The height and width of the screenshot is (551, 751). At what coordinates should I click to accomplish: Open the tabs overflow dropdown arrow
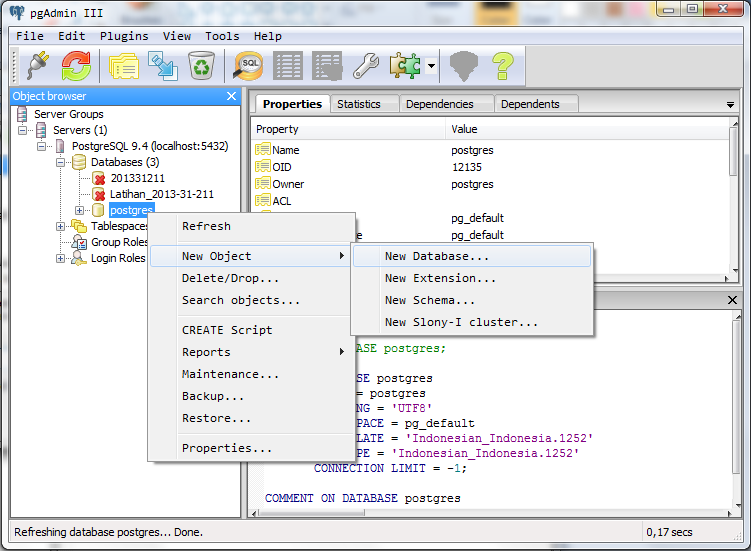[730, 105]
